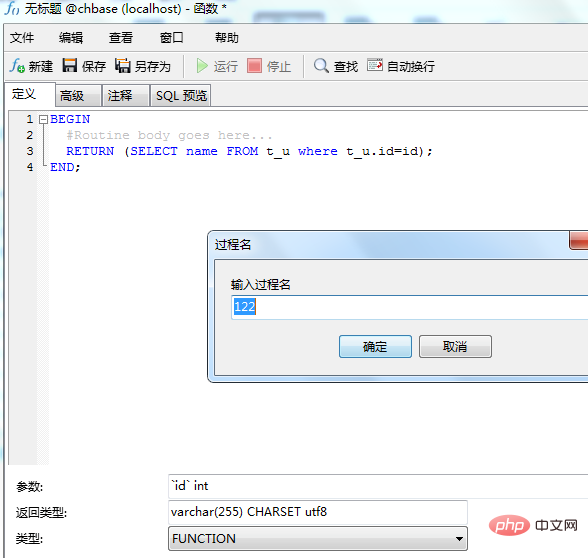Open the 编辑 menu

[x=71, y=38]
